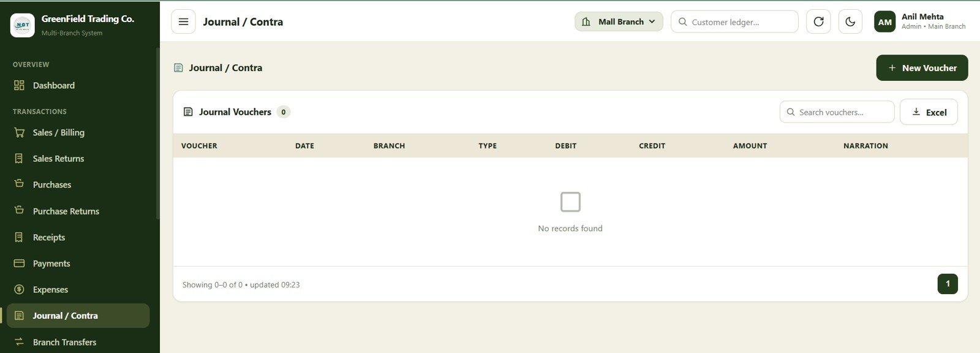Focus the Search vouchers input field
Screen dimensions: 980x353
(837, 112)
